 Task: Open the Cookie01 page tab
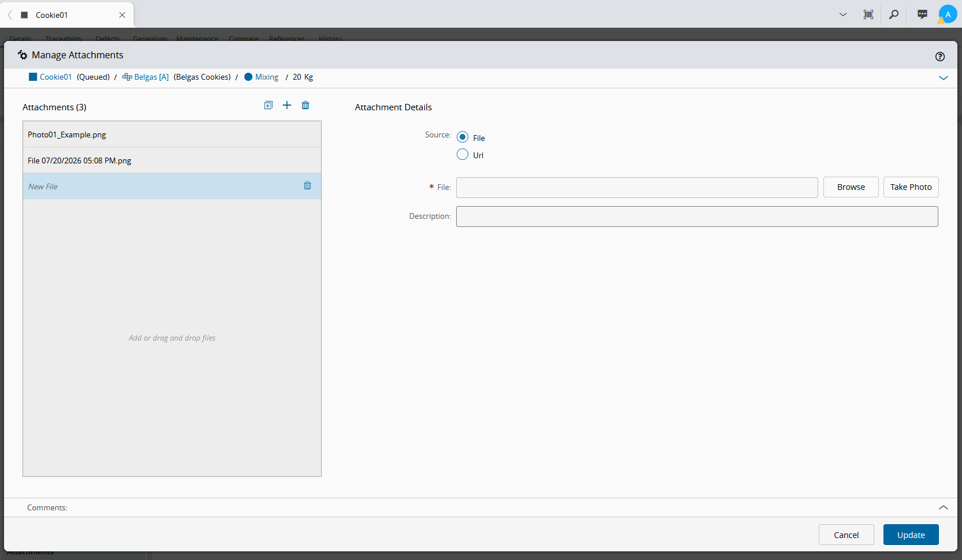pos(68,15)
